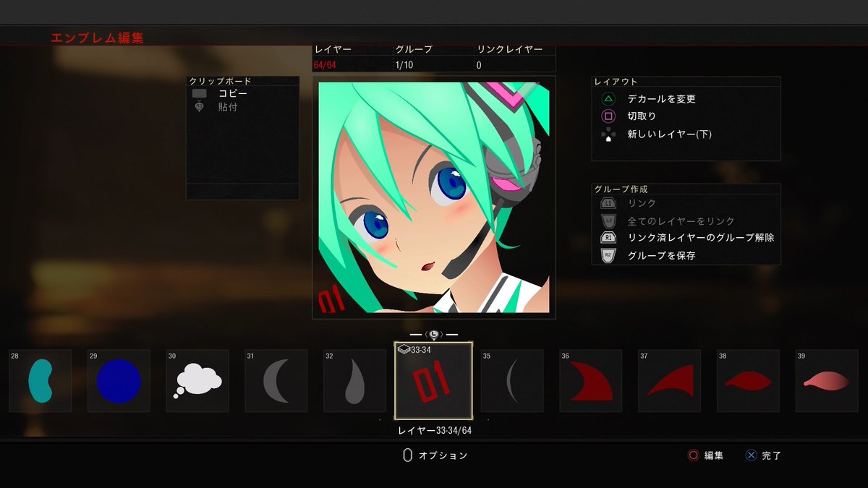Choose デカールを変更 in the layout panel
This screenshot has width=868, height=488.
pos(662,99)
